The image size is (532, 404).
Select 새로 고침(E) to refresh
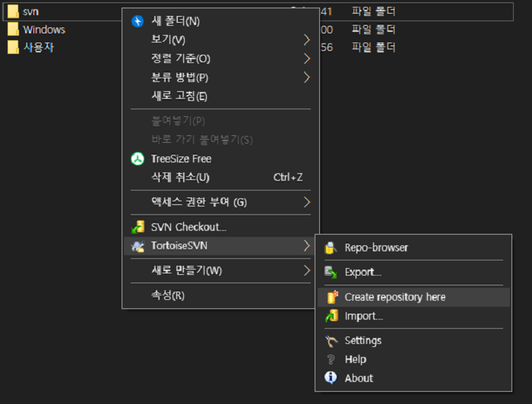point(179,96)
